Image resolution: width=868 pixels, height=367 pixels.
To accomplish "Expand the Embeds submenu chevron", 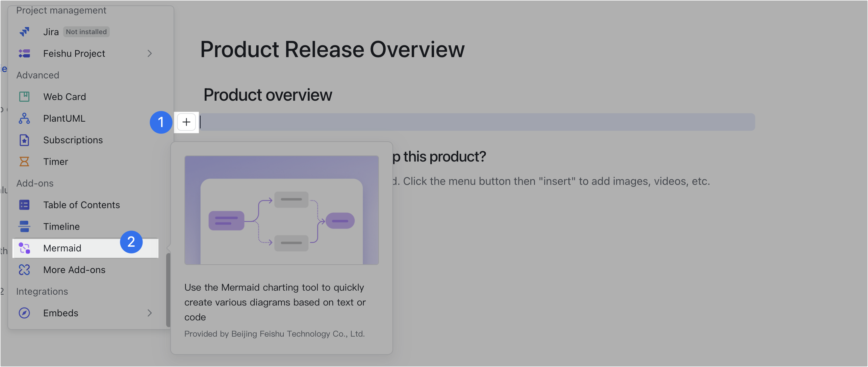I will (150, 313).
